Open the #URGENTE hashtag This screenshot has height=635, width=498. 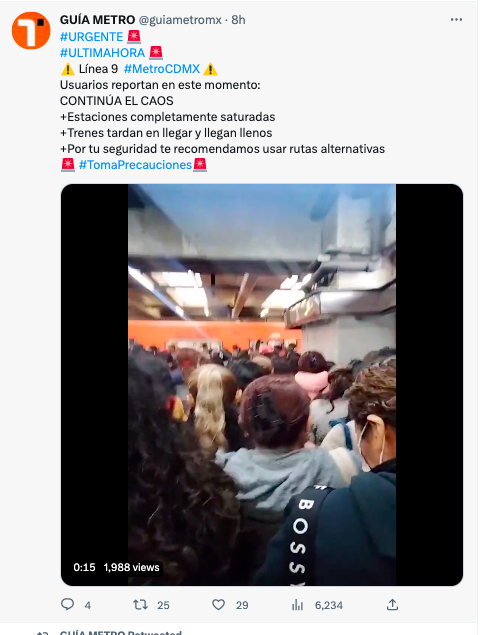tap(92, 37)
